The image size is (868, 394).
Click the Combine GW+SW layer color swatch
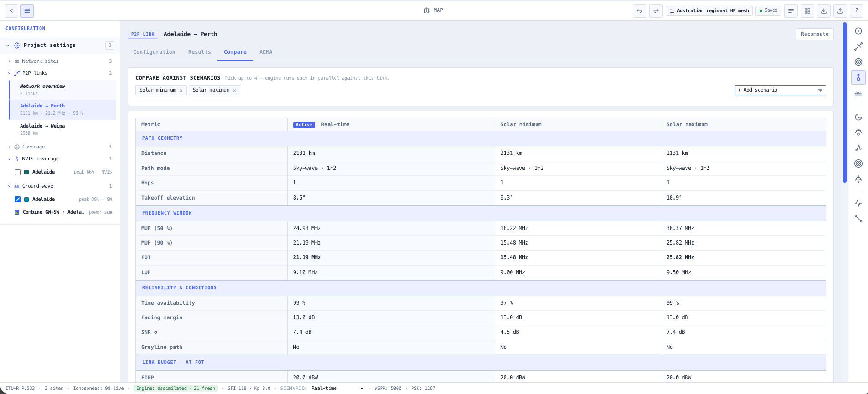[17, 212]
